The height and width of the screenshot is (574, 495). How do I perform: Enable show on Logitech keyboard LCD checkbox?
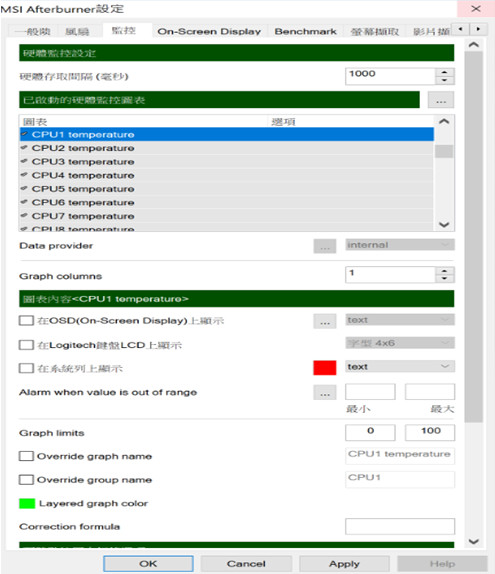(x=26, y=345)
